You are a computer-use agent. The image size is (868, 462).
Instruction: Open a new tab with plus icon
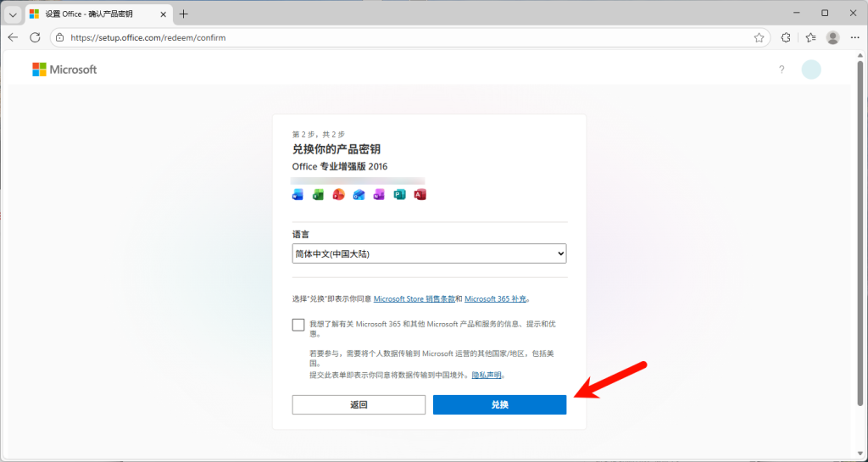coord(184,14)
